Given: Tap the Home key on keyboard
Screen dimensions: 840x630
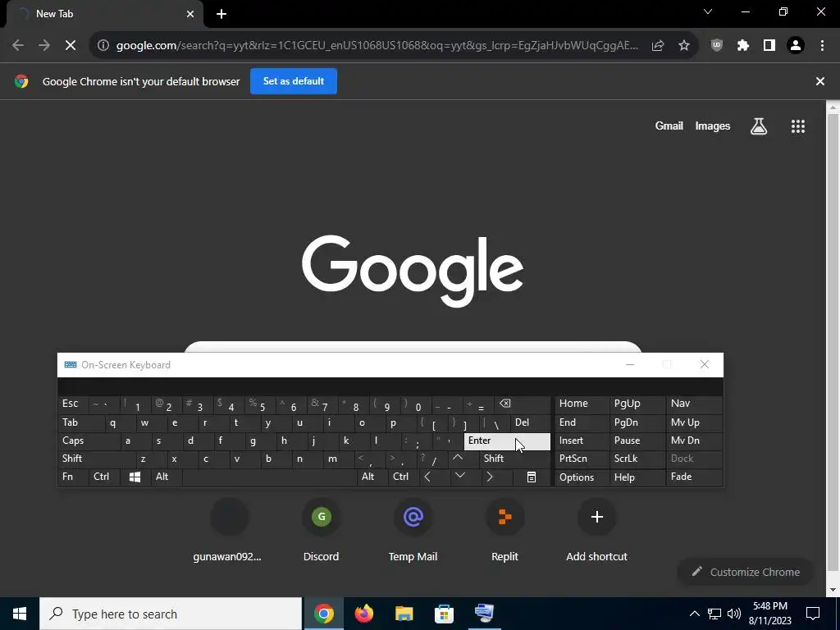Looking at the screenshot, I should (x=582, y=404).
